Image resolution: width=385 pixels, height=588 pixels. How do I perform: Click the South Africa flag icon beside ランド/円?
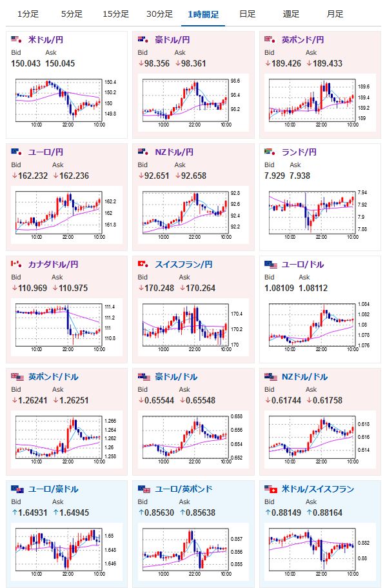[270, 152]
